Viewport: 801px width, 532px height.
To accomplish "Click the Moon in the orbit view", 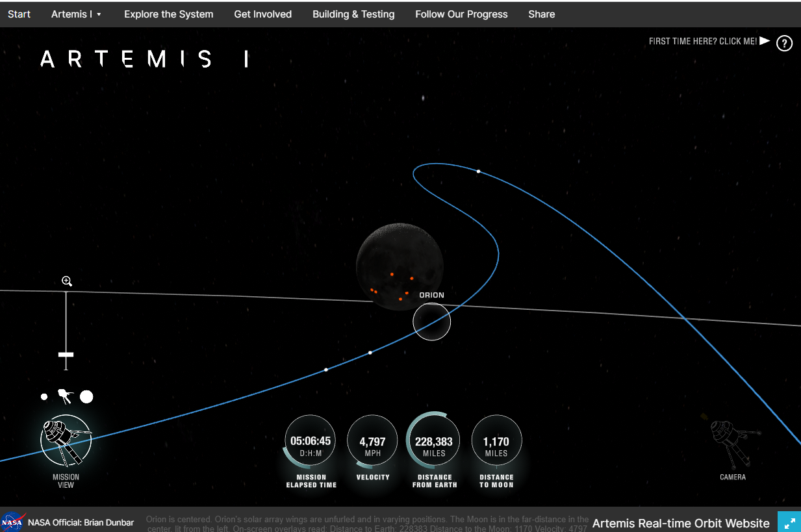I will [400, 266].
